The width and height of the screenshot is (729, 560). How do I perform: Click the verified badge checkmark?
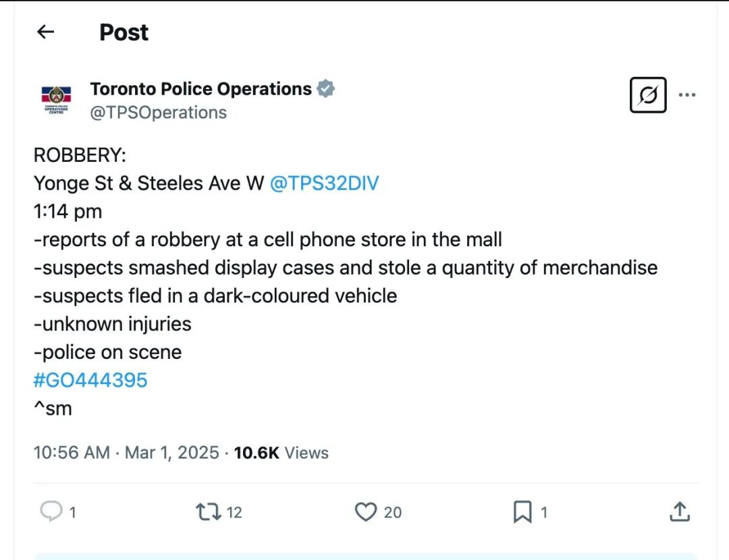click(x=326, y=88)
